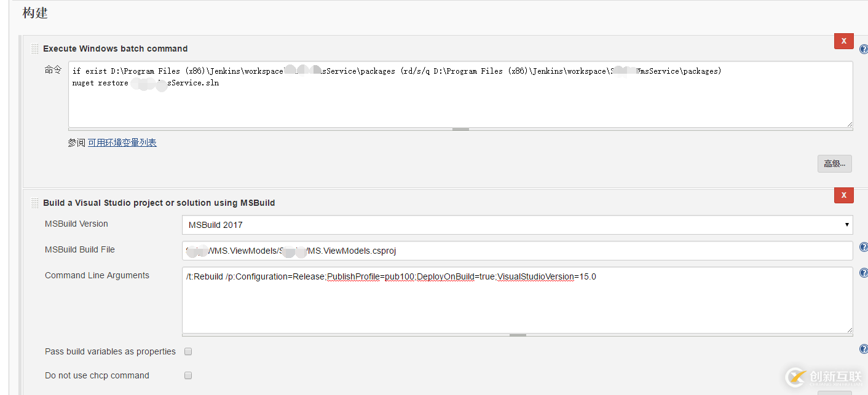The image size is (868, 395).
Task: Click the MSBuild step title text
Action: (x=159, y=203)
